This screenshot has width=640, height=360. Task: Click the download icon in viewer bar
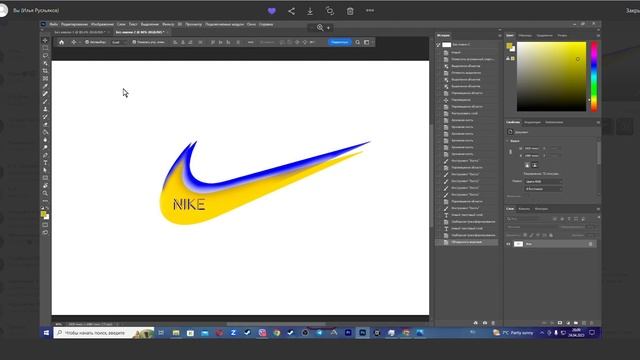(x=310, y=11)
